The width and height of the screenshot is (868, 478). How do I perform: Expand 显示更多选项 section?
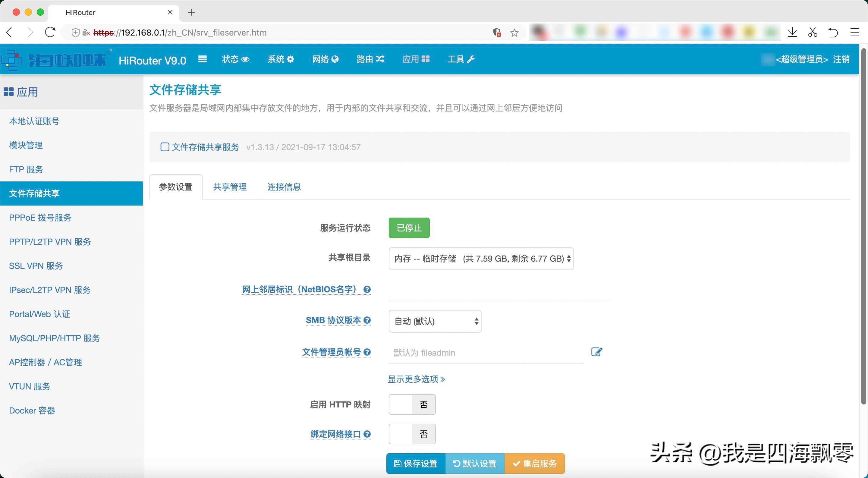(x=416, y=379)
